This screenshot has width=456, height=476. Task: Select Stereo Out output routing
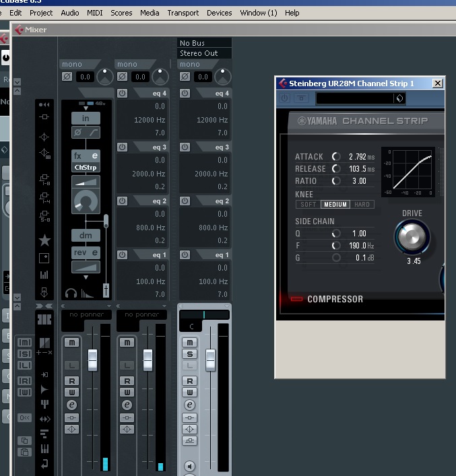tap(205, 53)
